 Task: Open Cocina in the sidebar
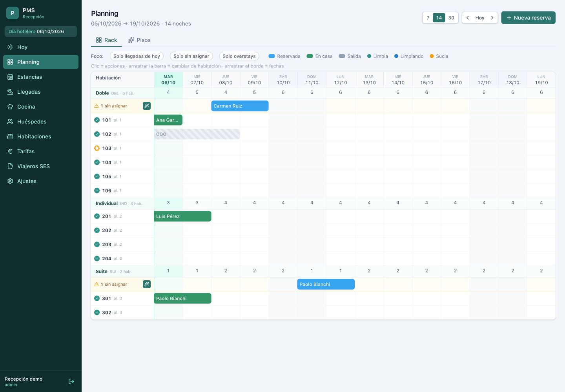pos(41,107)
